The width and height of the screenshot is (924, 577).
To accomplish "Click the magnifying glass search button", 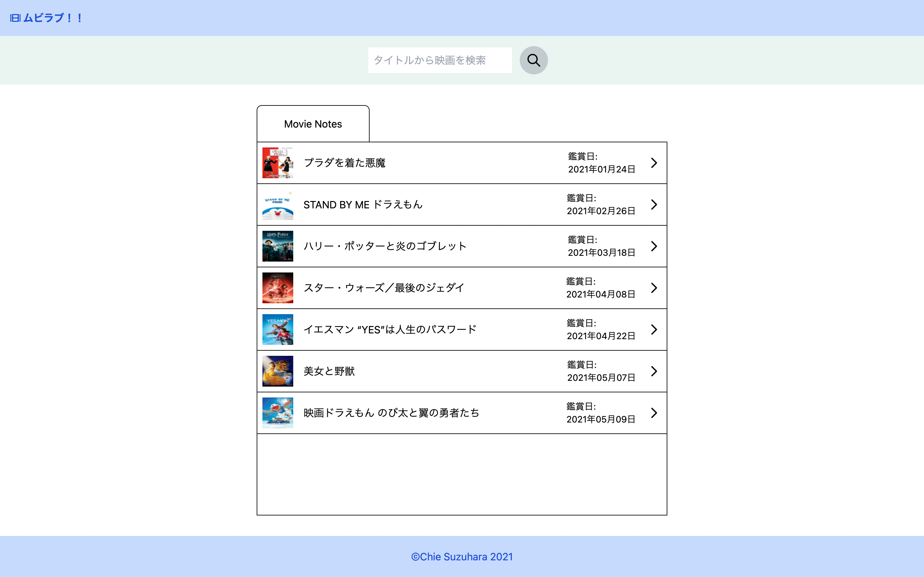I will [534, 60].
